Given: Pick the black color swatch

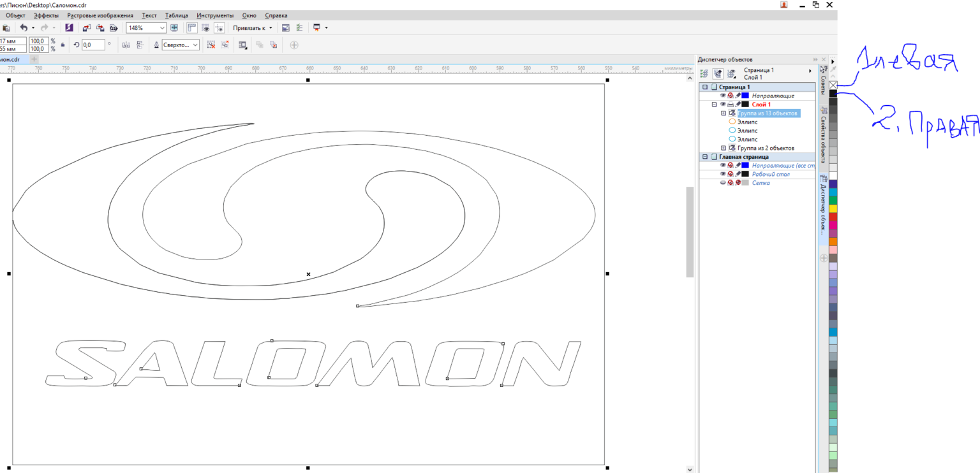Looking at the screenshot, I should pyautogui.click(x=833, y=93).
